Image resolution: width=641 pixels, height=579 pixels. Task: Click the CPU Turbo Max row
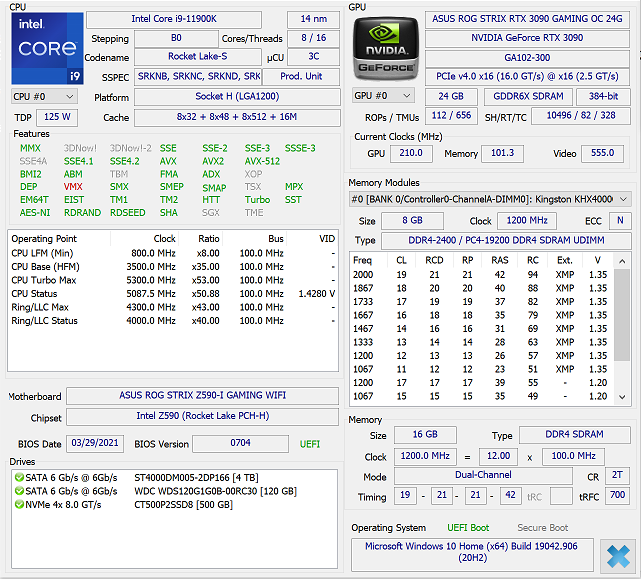(x=173, y=281)
